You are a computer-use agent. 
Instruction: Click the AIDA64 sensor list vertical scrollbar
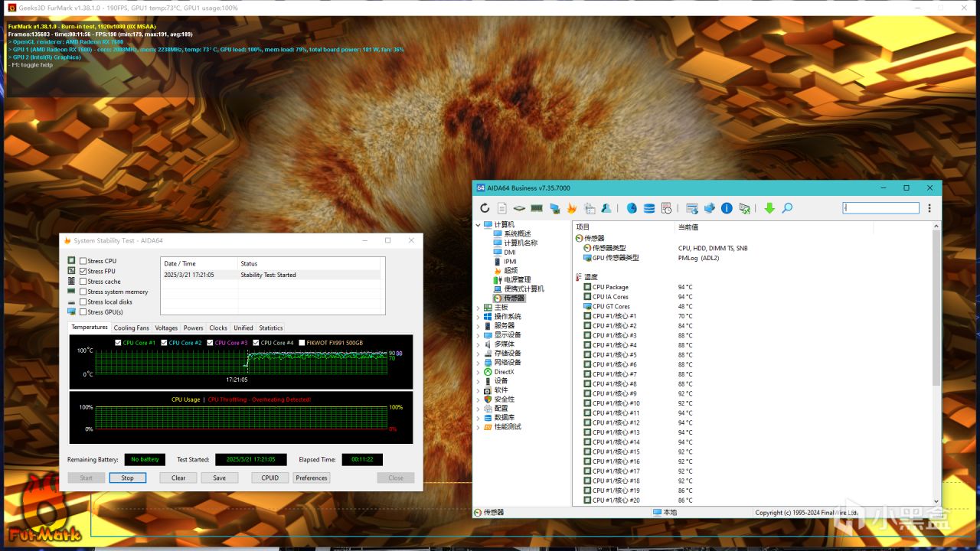point(936,364)
